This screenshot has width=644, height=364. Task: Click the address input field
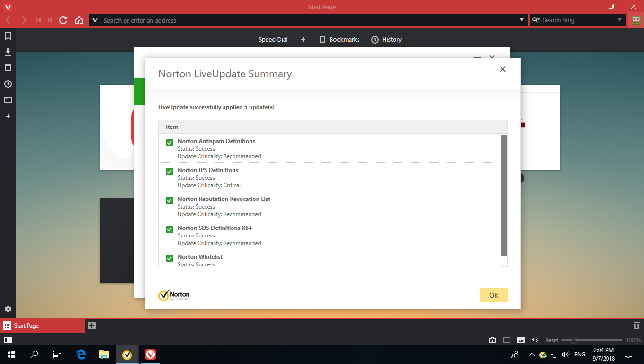click(x=309, y=20)
